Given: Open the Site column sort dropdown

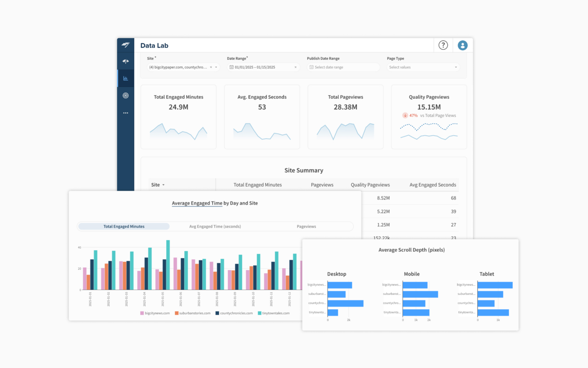Looking at the screenshot, I should click(164, 184).
